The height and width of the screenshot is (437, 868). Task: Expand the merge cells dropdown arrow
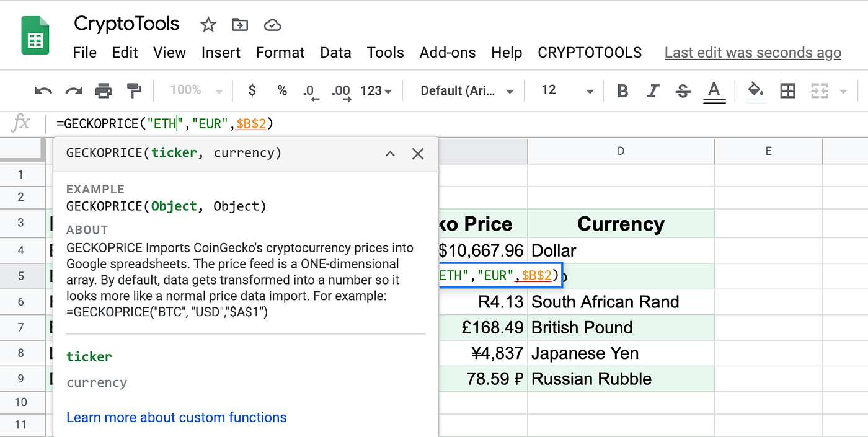point(843,92)
